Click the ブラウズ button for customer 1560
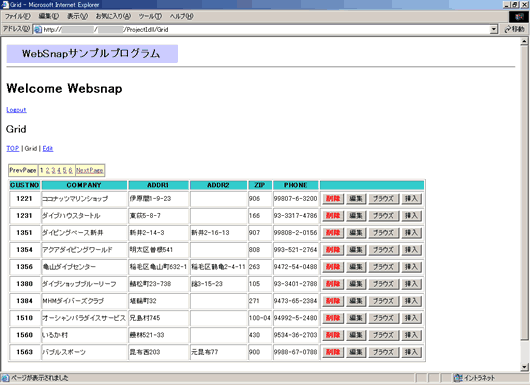Screen dimensions: 530x385 [383, 335]
